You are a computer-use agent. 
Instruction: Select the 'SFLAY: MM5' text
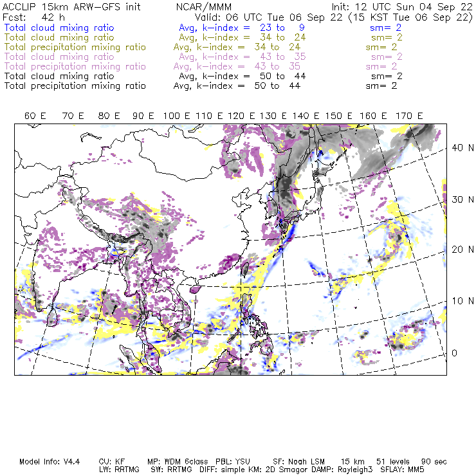[x=402, y=470]
